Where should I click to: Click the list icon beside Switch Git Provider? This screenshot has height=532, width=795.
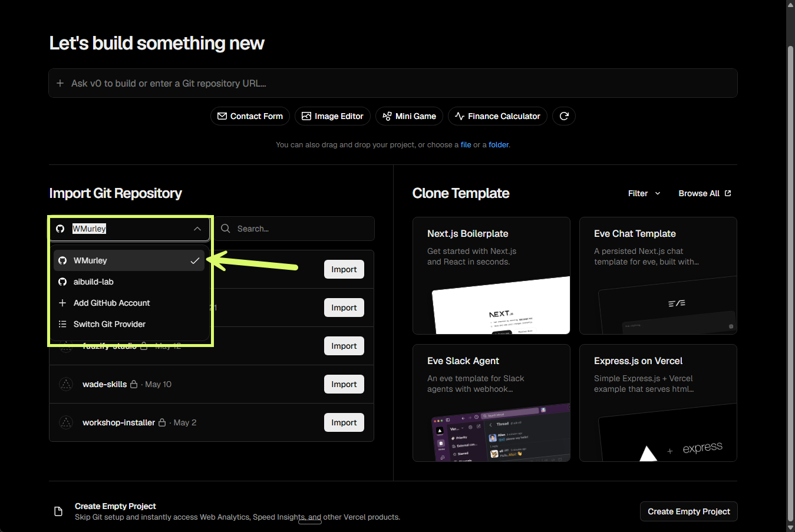62,324
